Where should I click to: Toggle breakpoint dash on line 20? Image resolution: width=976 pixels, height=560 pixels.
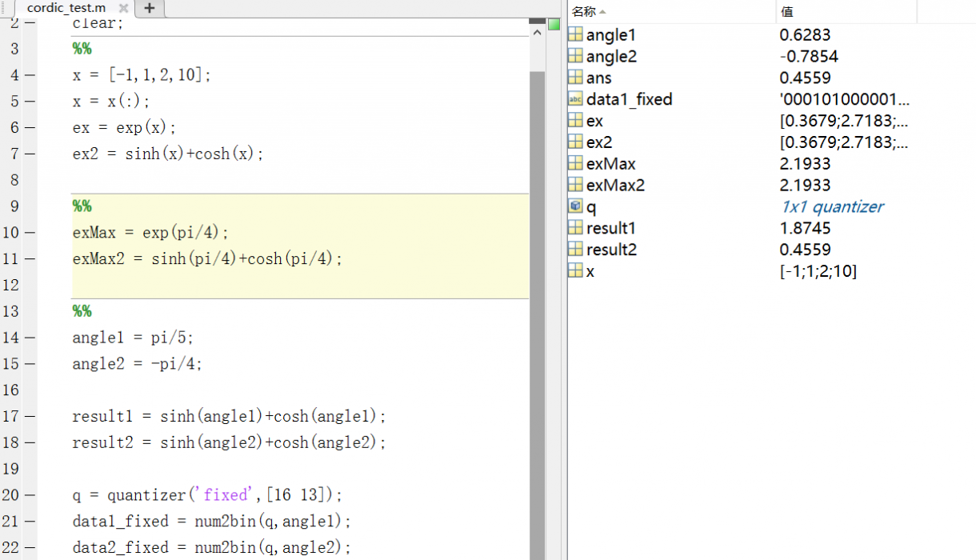click(30, 495)
